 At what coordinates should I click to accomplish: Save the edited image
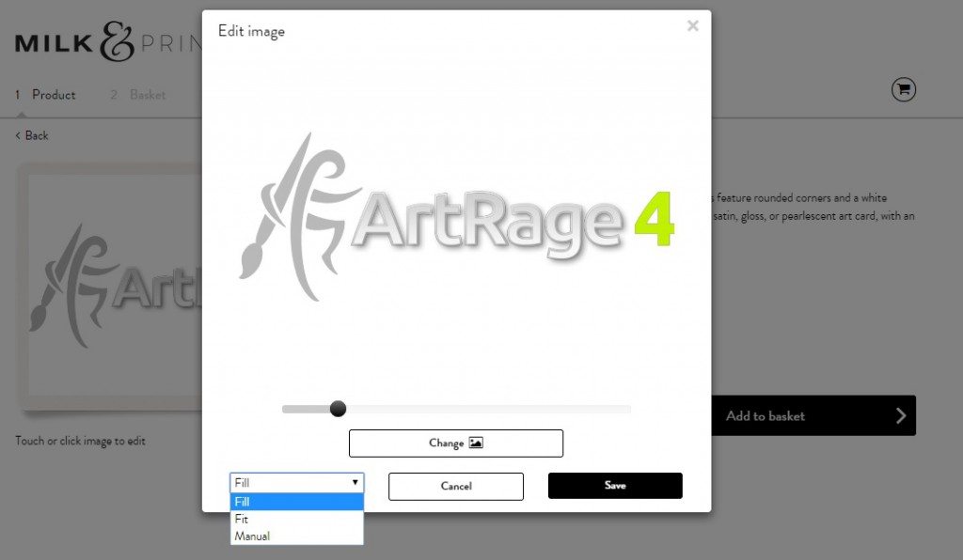pyautogui.click(x=614, y=486)
